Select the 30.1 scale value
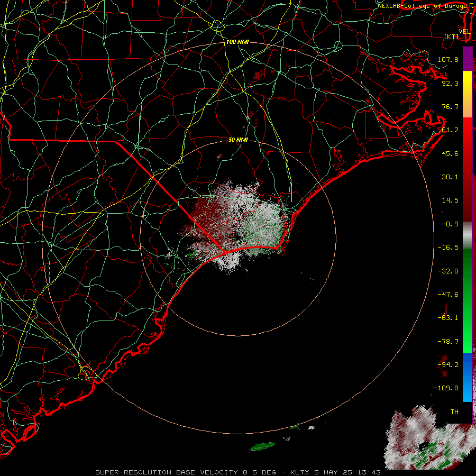The height and width of the screenshot is (476, 476). coord(450,177)
